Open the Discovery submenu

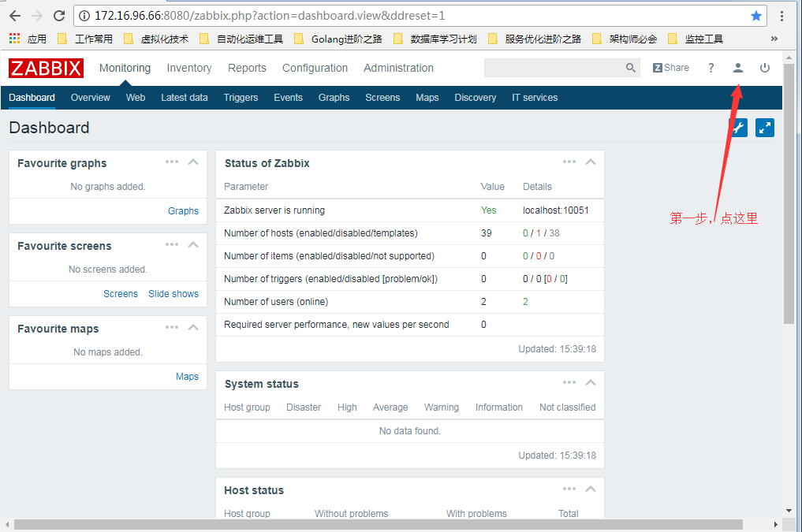click(x=476, y=98)
